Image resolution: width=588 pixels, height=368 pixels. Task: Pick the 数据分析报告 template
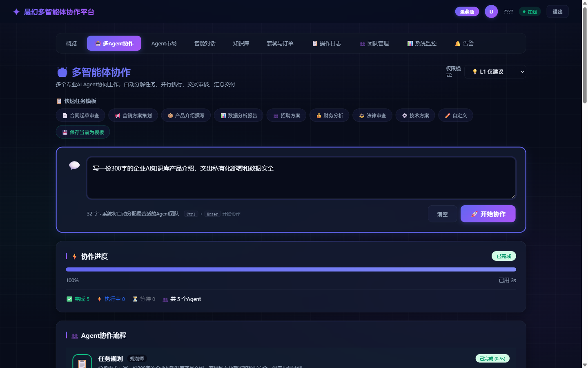[238, 115]
